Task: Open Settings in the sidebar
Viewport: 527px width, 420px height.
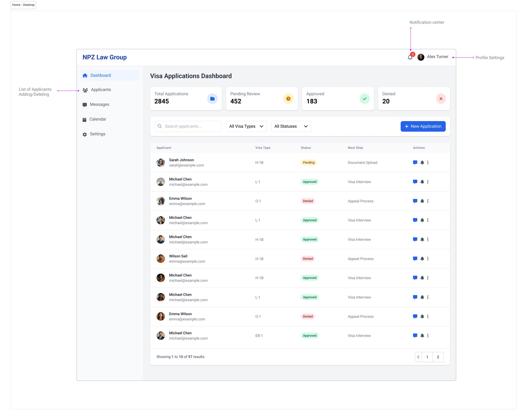Action: [x=97, y=134]
